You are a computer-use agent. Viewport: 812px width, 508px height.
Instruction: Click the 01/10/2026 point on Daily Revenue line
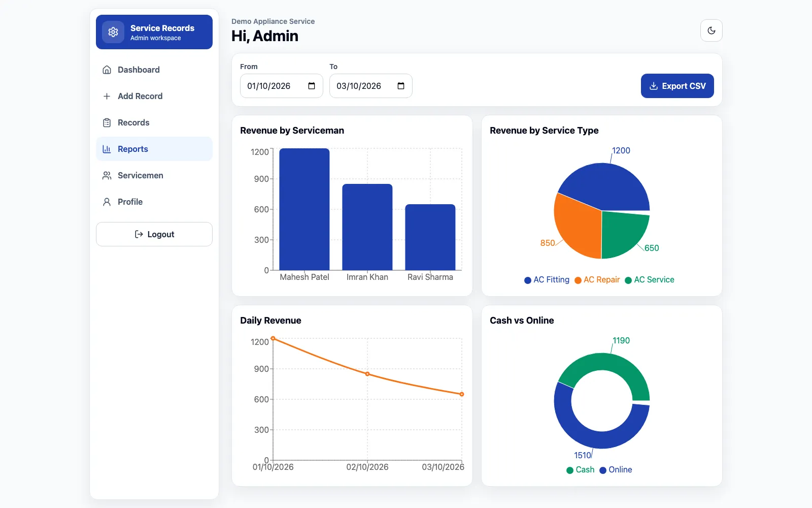tap(273, 338)
